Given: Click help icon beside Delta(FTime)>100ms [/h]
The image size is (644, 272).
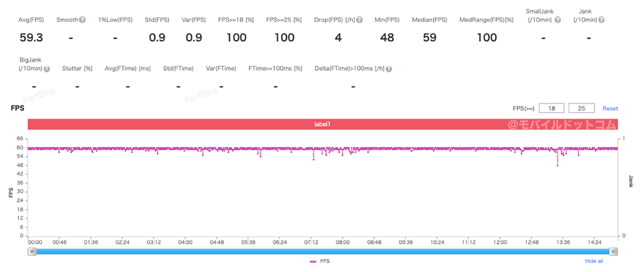Looking at the screenshot, I should tap(389, 68).
